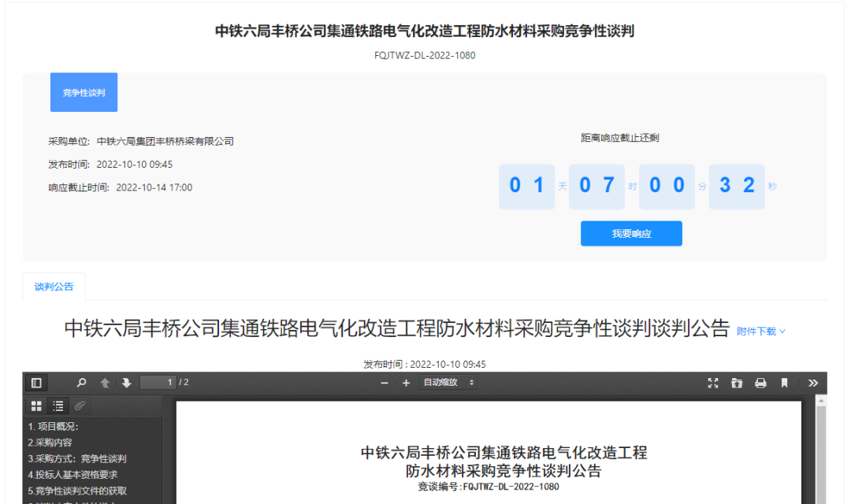Open the PDF find search tool
The width and height of the screenshot is (851, 504).
pyautogui.click(x=81, y=383)
